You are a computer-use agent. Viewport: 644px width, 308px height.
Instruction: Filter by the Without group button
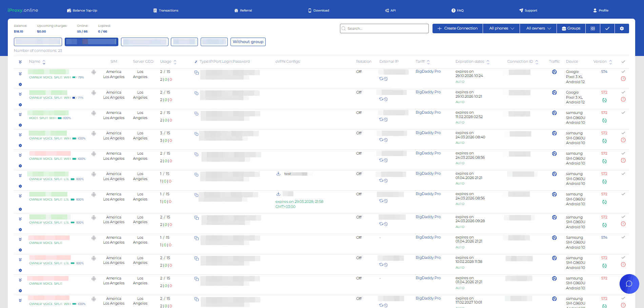click(248, 42)
